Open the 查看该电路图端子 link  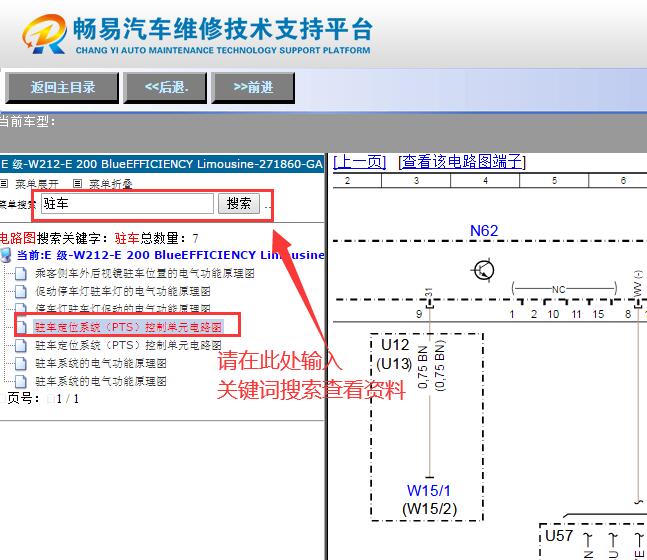(x=462, y=161)
